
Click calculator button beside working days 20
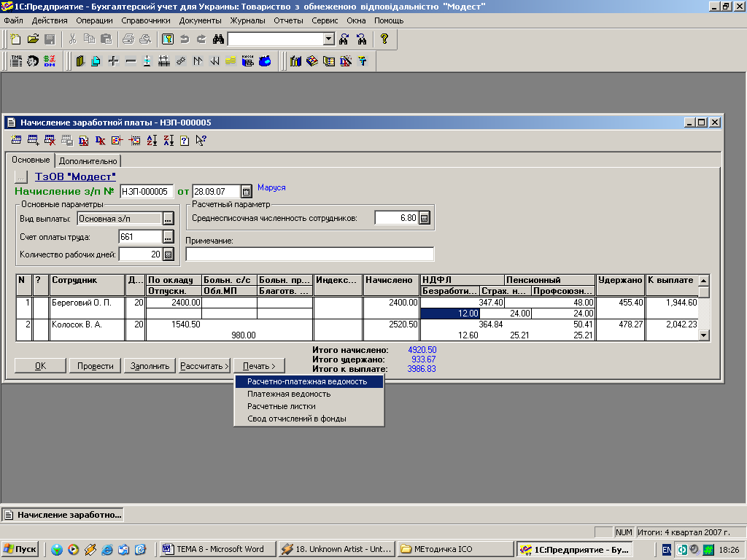coord(169,254)
